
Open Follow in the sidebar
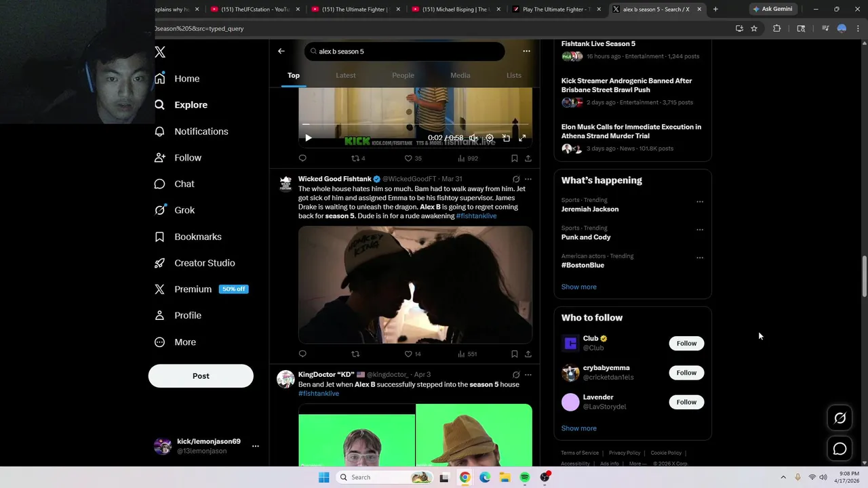(178, 158)
